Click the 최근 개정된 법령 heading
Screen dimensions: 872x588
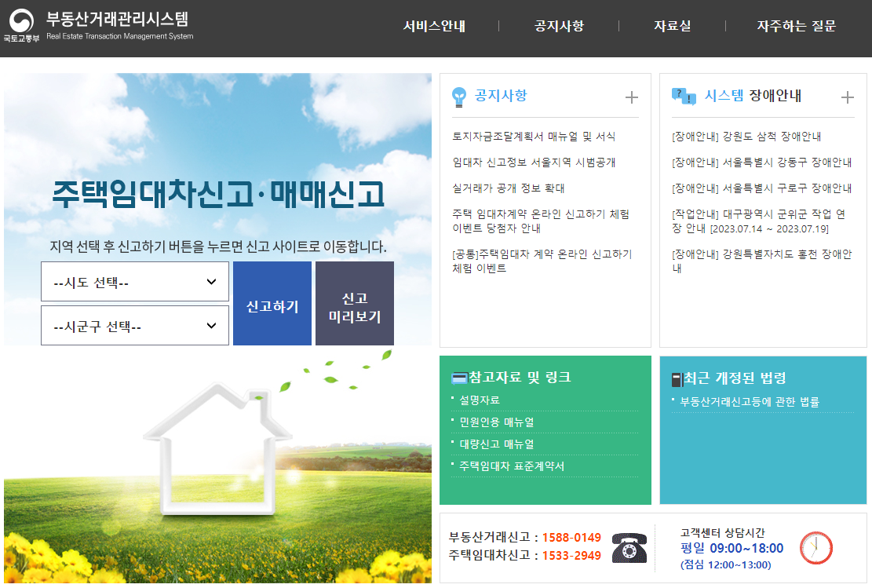coord(734,378)
